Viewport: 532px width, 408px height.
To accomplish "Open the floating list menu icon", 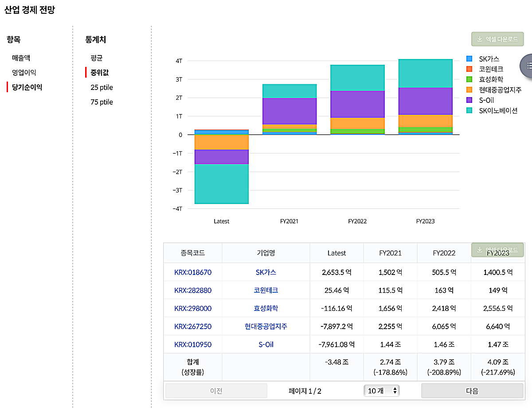I will (x=527, y=66).
